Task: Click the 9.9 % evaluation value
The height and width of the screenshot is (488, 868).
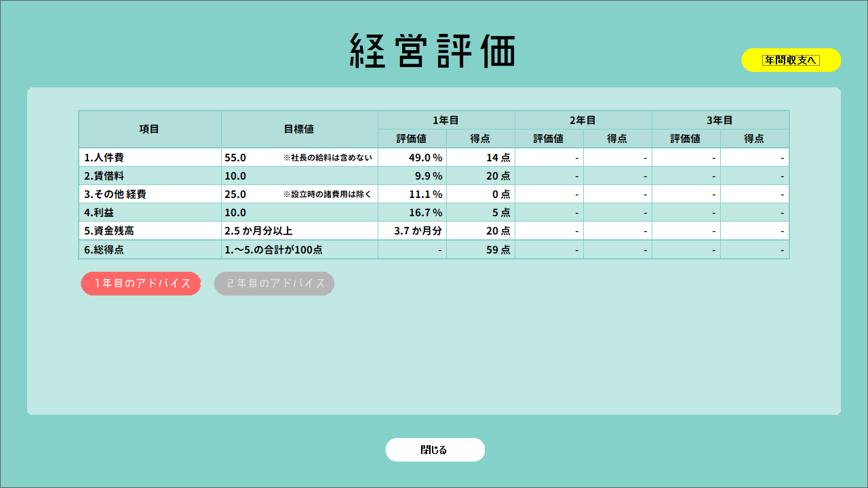Action: point(429,176)
